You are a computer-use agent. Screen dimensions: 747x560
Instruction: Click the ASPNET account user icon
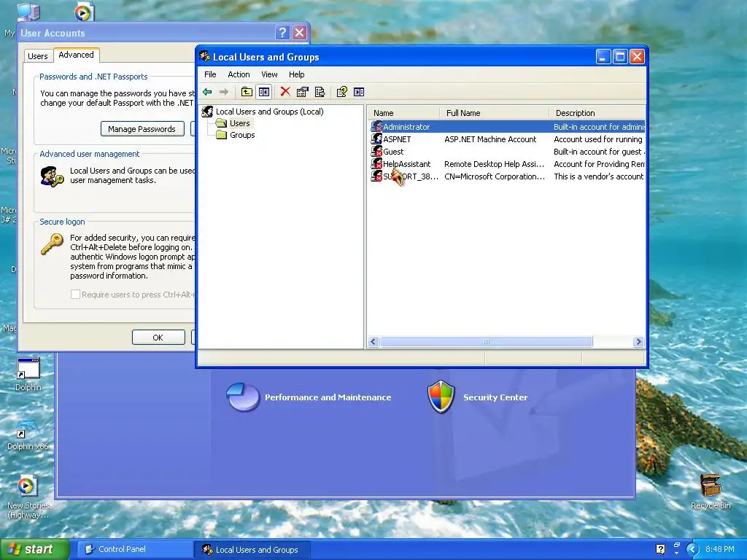[x=376, y=139]
